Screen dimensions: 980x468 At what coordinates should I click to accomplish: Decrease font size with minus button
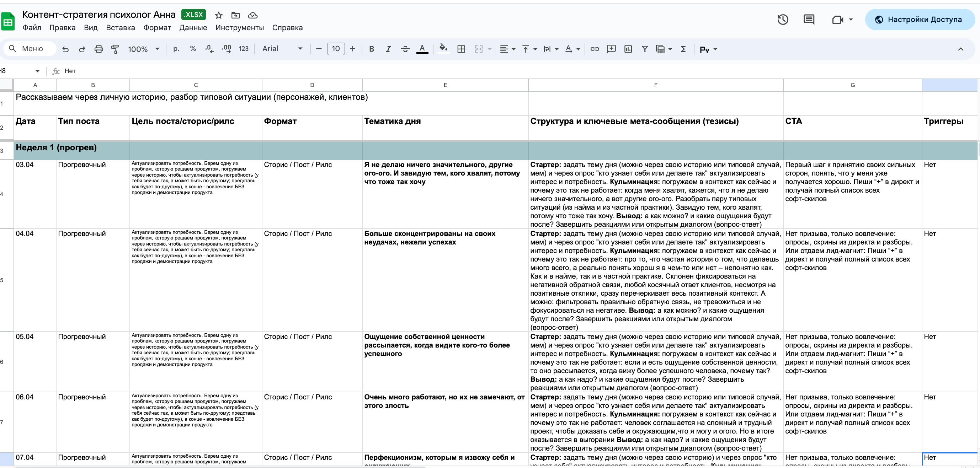coord(319,49)
